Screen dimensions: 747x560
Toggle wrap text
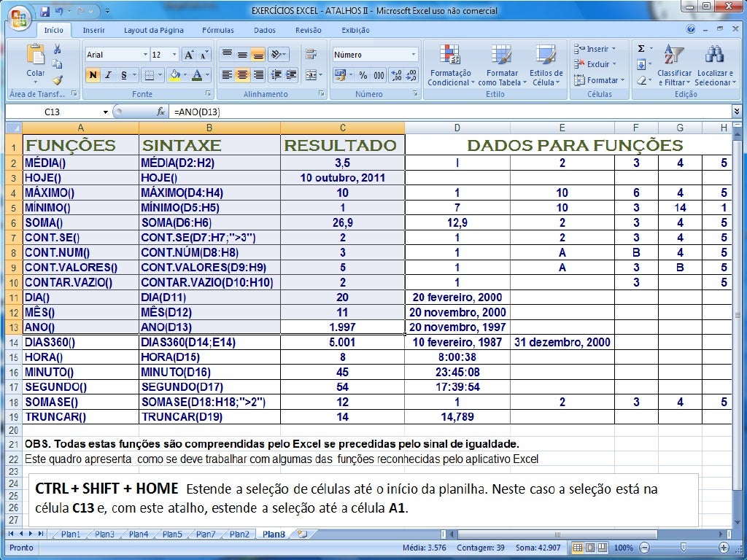click(x=311, y=54)
